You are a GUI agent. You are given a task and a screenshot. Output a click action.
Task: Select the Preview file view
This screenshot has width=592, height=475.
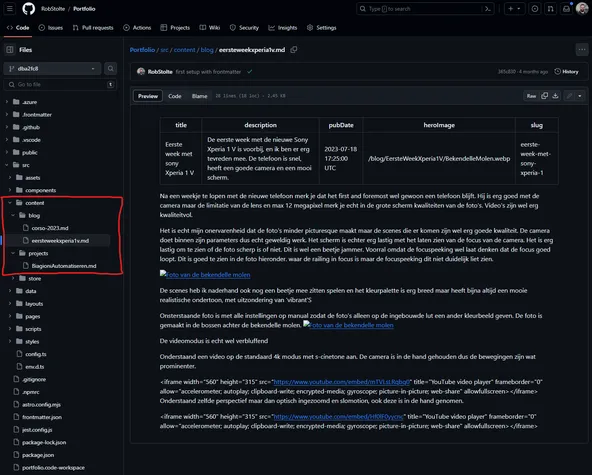(148, 96)
